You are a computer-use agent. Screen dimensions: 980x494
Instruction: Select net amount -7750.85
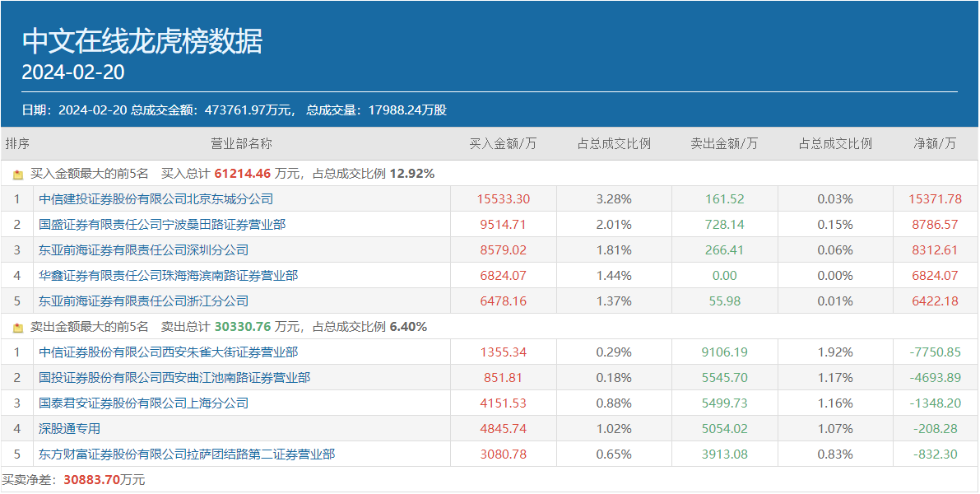(935, 352)
